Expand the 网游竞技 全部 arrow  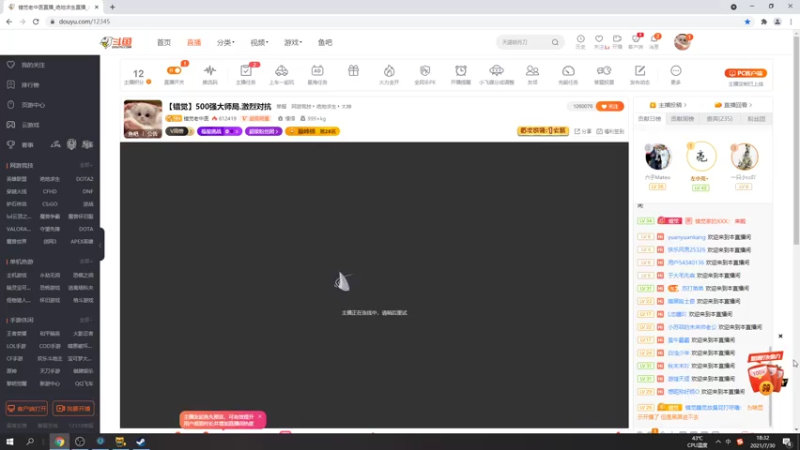pos(86,165)
